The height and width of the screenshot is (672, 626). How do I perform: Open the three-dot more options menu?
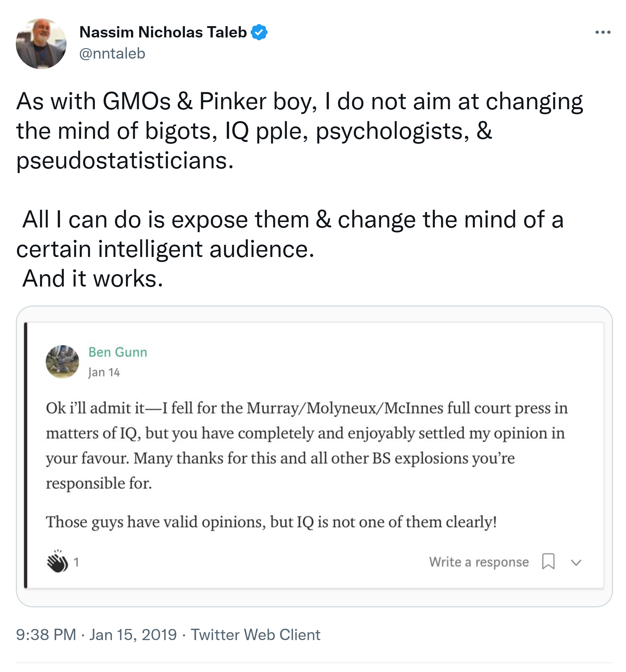(603, 32)
